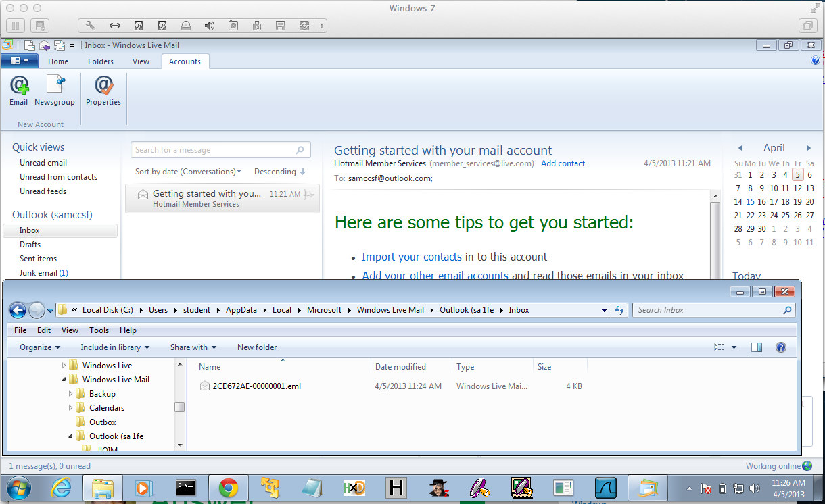Click the Reply icon in quick access toolbar

pyautogui.click(x=45, y=45)
